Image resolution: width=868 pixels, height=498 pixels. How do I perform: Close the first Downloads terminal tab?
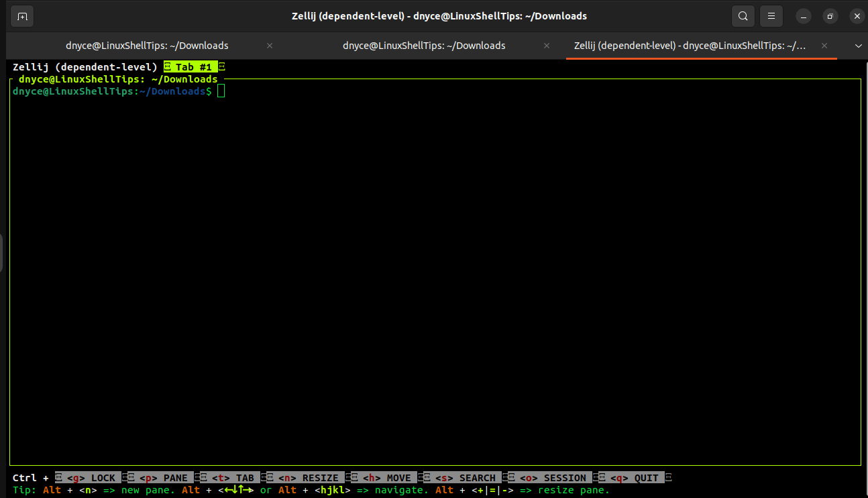[x=270, y=46]
